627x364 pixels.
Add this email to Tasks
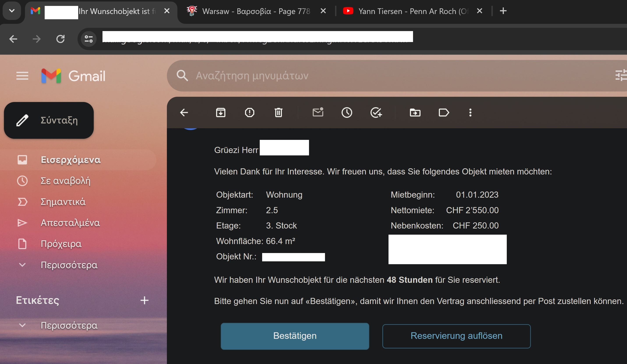point(376,113)
